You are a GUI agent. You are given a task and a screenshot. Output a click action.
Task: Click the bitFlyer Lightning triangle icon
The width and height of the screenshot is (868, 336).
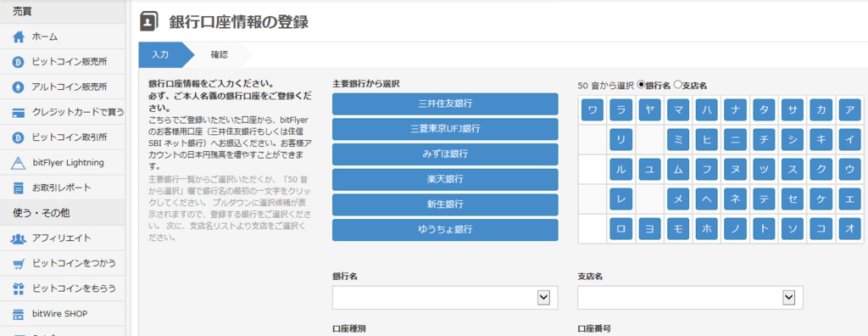tap(19, 162)
